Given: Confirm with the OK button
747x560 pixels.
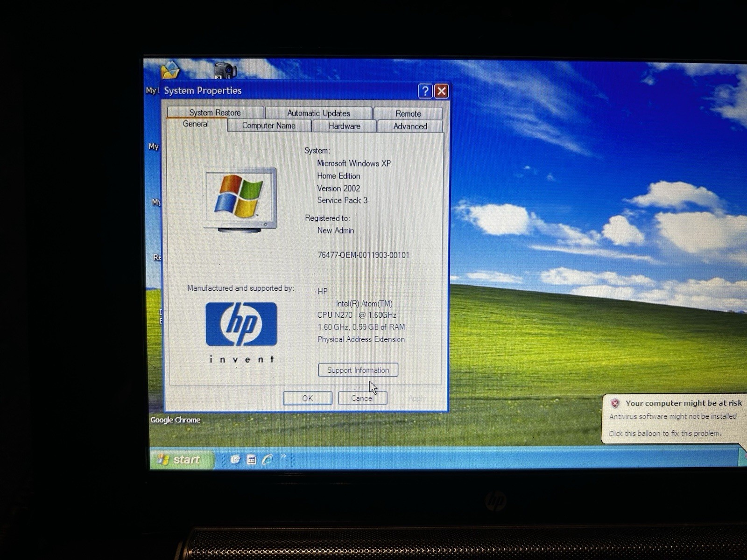Looking at the screenshot, I should pos(308,398).
